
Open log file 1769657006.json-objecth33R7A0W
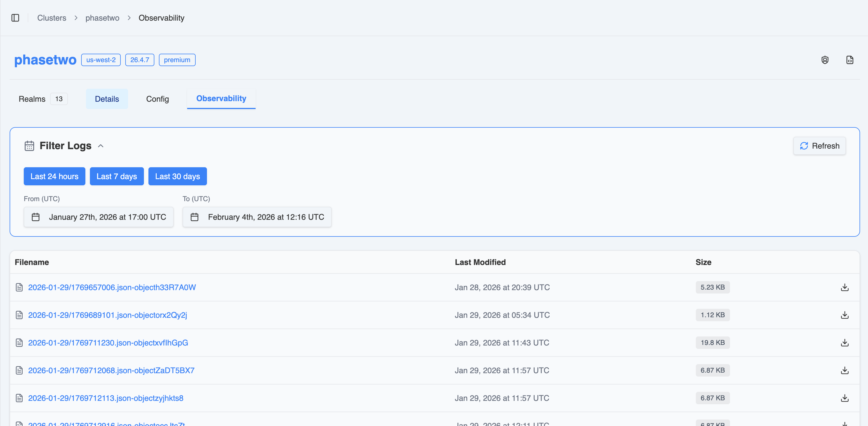[x=112, y=287]
